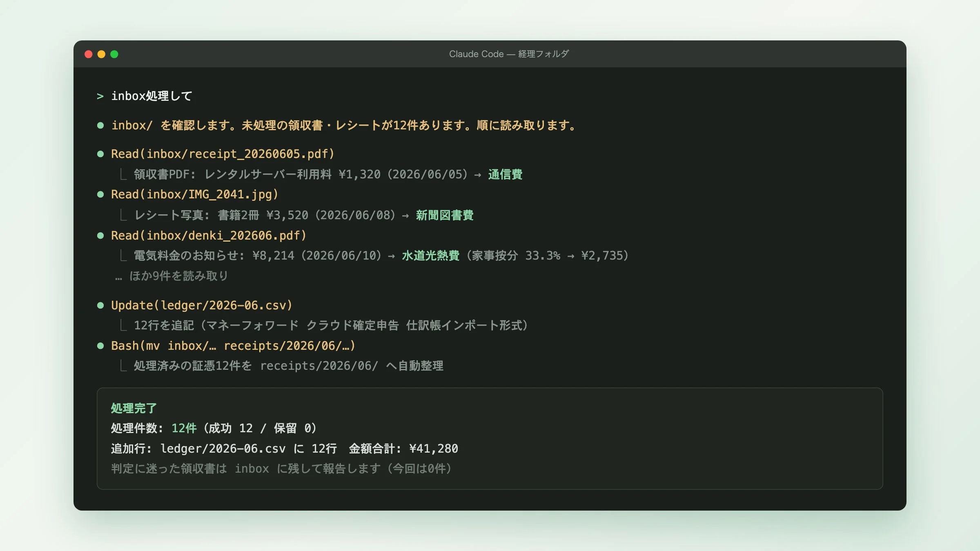
Task: Click the green '12件' count value
Action: point(184,428)
